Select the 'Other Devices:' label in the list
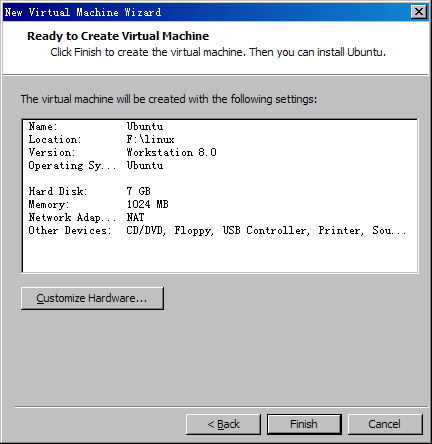Image resolution: width=432 pixels, height=444 pixels. [70, 230]
